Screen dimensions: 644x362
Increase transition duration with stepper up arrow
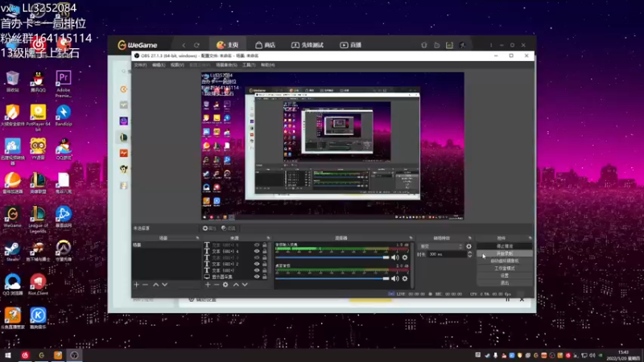tap(470, 253)
